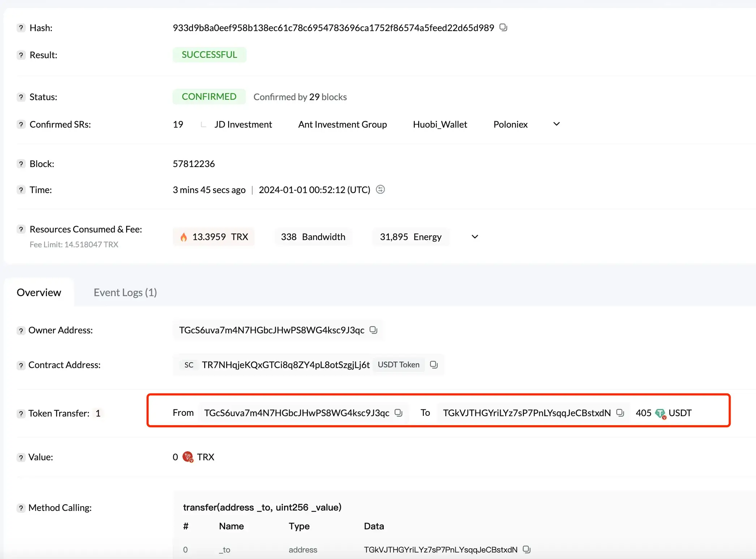Copy the Owner Address
756x559 pixels.
click(373, 330)
